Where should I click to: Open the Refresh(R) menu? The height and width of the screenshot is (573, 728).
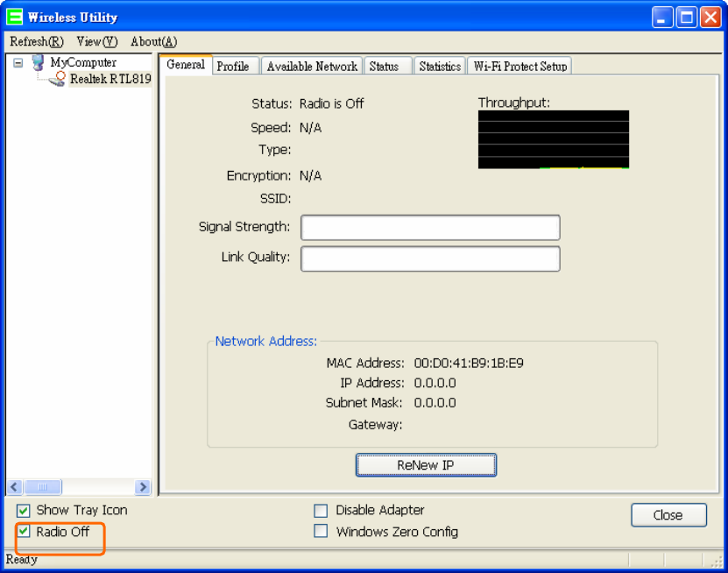click(37, 42)
